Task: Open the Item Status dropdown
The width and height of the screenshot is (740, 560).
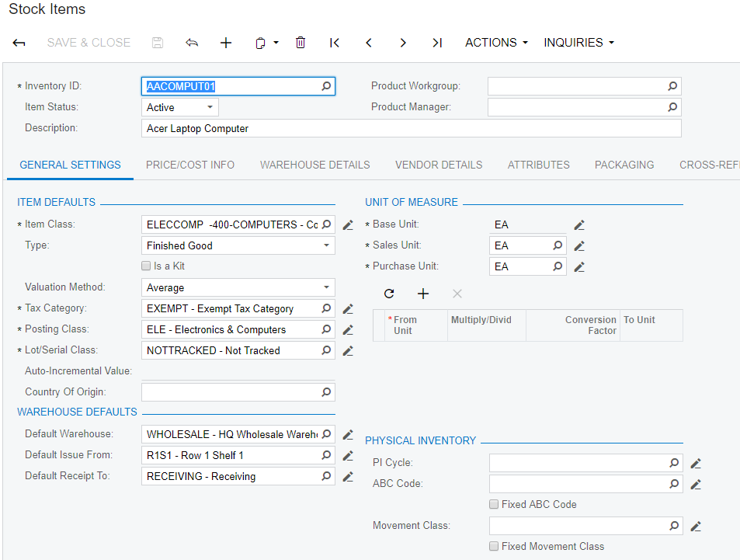Action: [180, 107]
